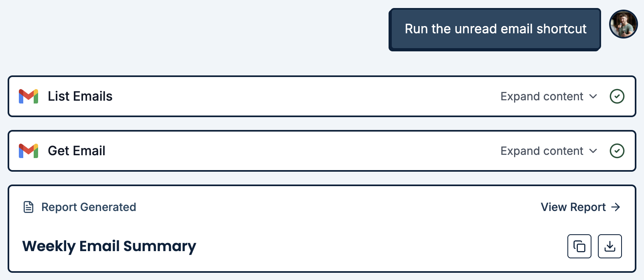Viewport: 644px width, 280px height.
Task: Click the green success checkmark on List Emails
Action: pos(617,96)
